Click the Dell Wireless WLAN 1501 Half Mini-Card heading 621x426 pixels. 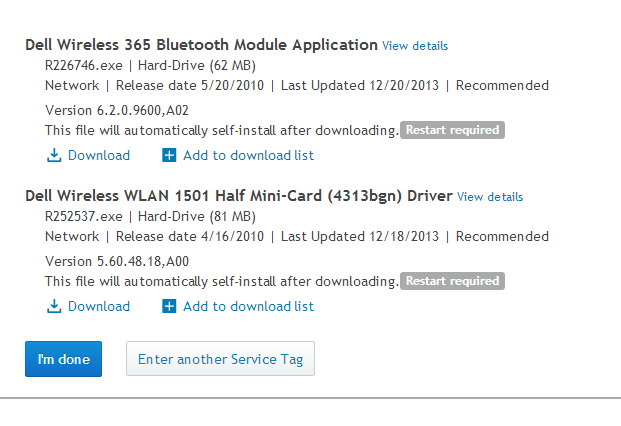(x=239, y=196)
